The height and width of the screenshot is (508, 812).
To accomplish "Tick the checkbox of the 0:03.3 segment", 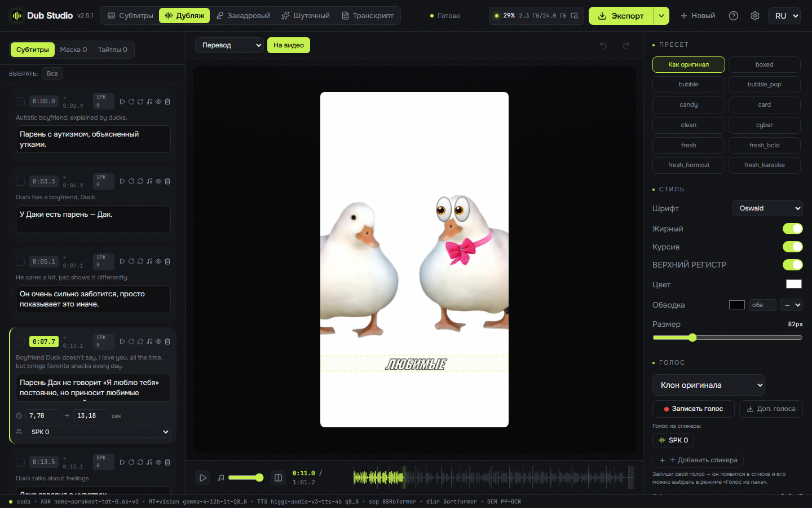I will tap(20, 181).
